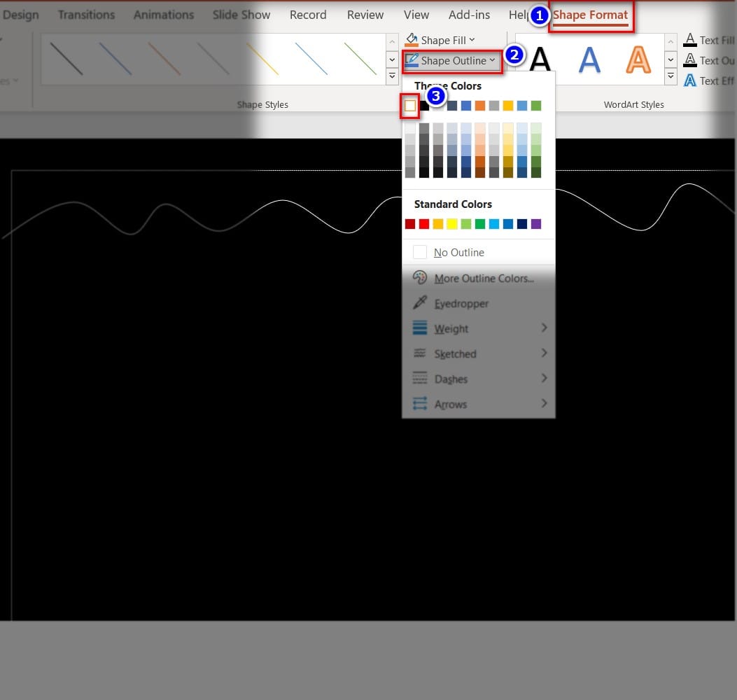Open the Text Effects icon

coord(689,80)
